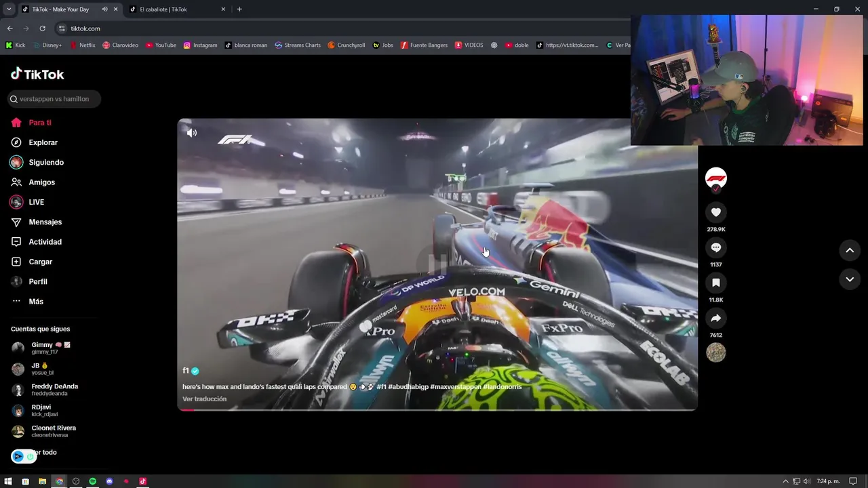Open the Windows notification center
Viewport: 868px width, 488px height.
[x=853, y=481]
